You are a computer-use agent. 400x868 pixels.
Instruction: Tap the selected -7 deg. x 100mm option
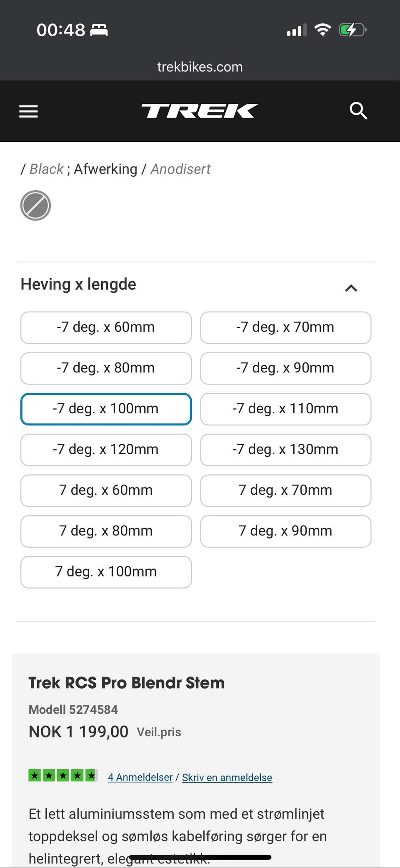pyautogui.click(x=106, y=409)
